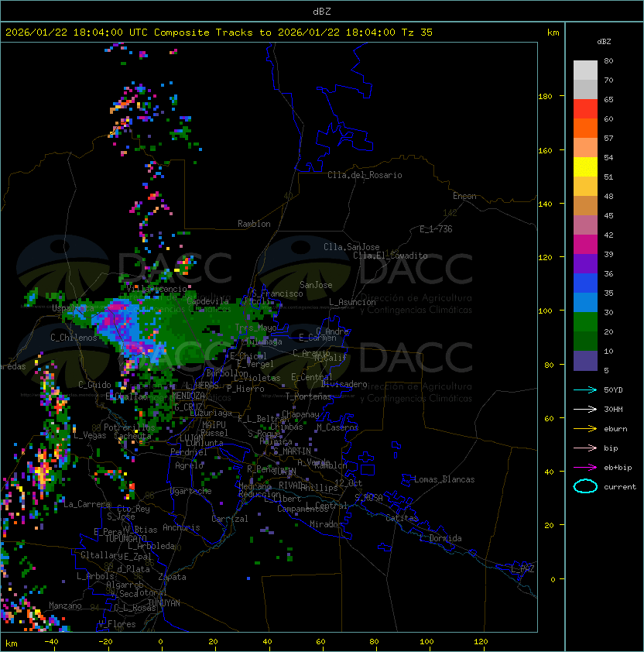Click the Lomas_Blancas label on the map
644x652 pixels.
pyautogui.click(x=444, y=479)
